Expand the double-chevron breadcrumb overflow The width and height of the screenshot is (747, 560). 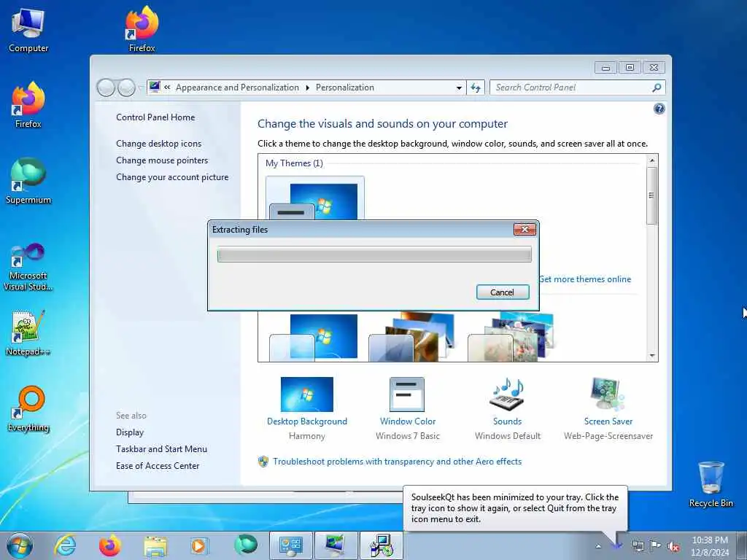click(x=167, y=87)
